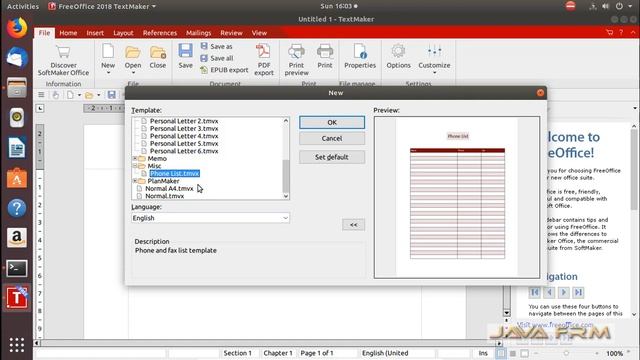Open Ubuntu Help from the dock
Screen dimensions: 640x360
(17, 208)
